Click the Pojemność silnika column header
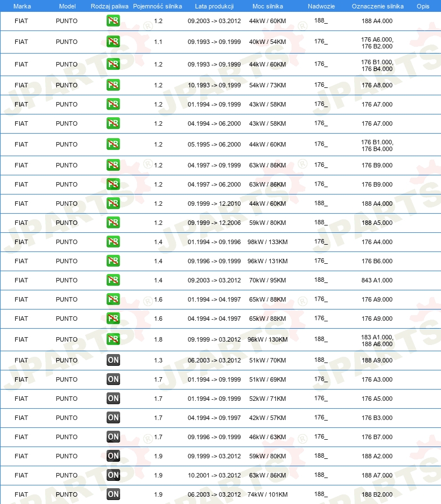Viewport: 441px width, 504px height. (x=157, y=6)
